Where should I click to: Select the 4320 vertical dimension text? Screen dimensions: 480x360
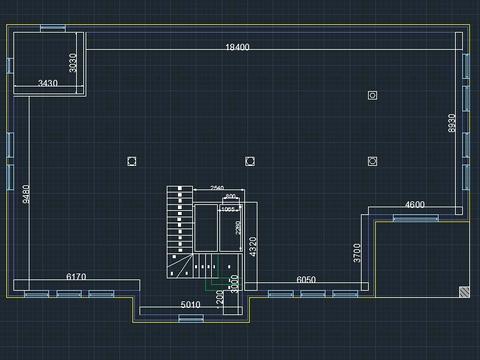point(253,247)
